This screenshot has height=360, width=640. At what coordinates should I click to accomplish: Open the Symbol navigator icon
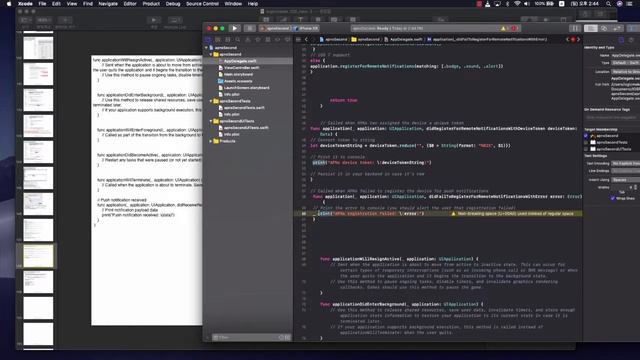pyautogui.click(x=228, y=40)
